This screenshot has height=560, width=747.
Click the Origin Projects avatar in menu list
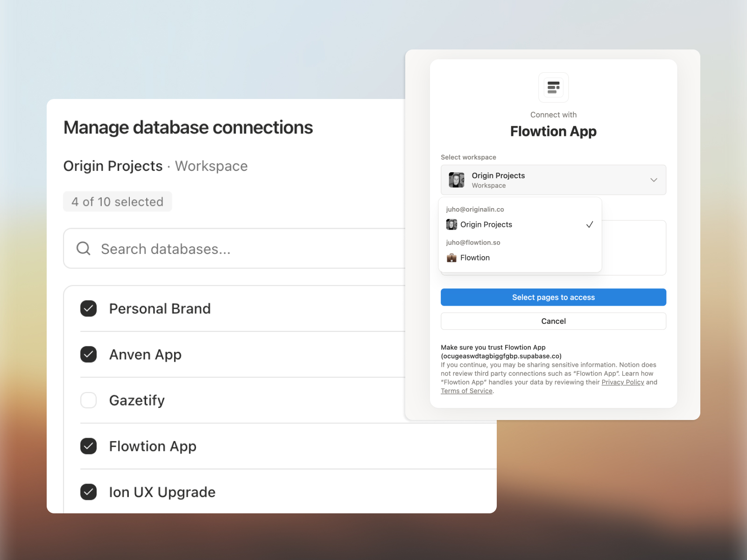click(x=451, y=224)
